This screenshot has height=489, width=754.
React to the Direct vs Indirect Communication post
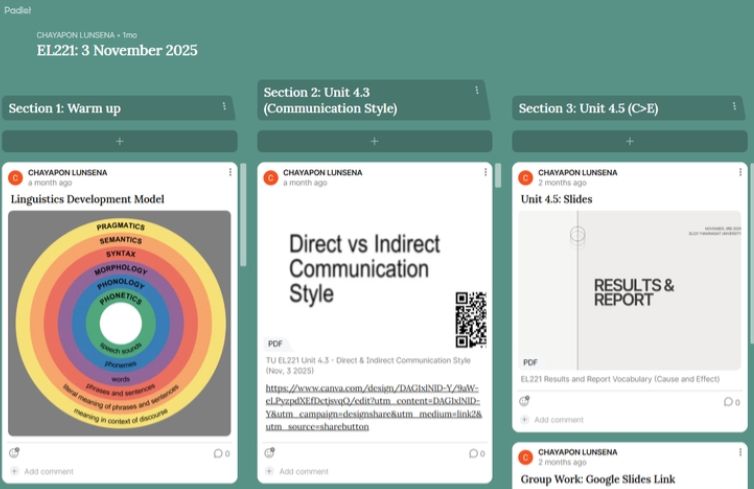point(269,453)
